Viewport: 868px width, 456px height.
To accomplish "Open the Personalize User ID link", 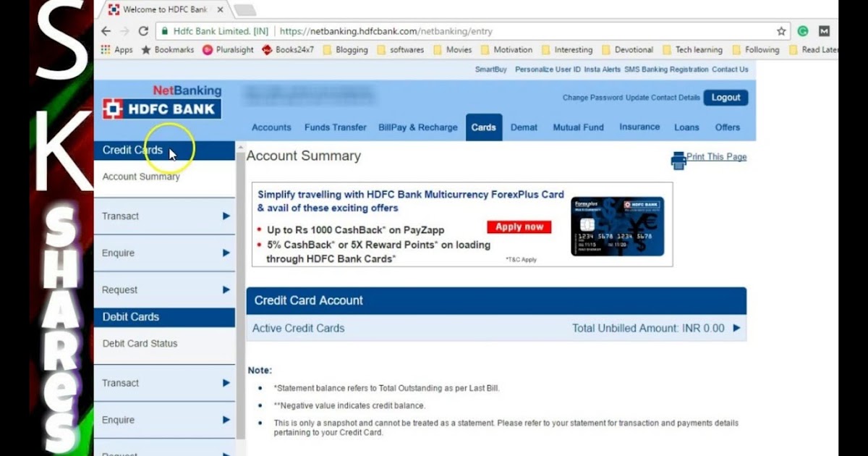I will click(x=548, y=69).
